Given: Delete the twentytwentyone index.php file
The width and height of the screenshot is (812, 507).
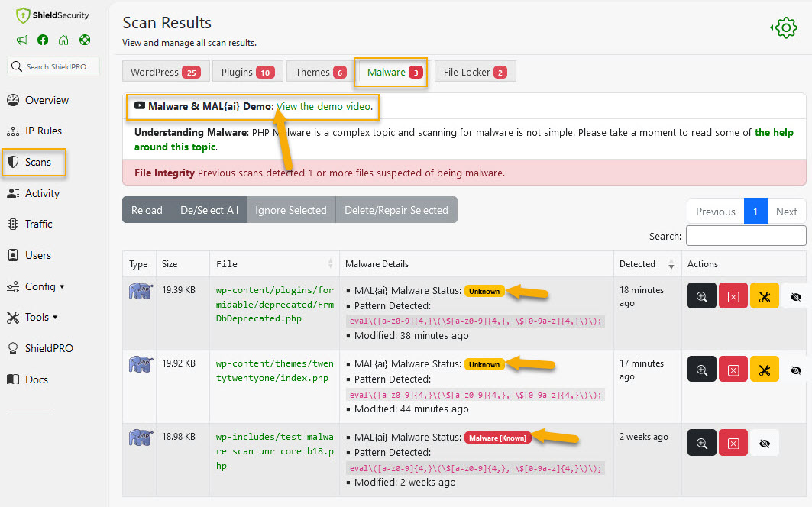Looking at the screenshot, I should tap(733, 370).
